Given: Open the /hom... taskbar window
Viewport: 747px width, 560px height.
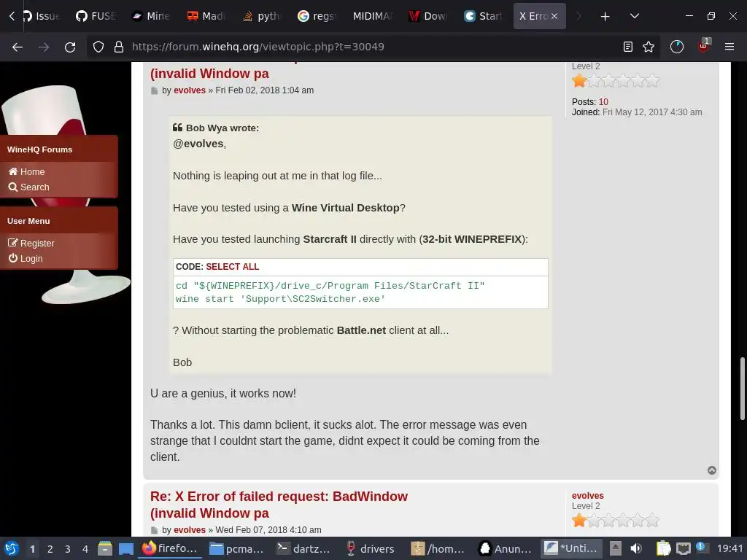Looking at the screenshot, I should tap(438, 548).
